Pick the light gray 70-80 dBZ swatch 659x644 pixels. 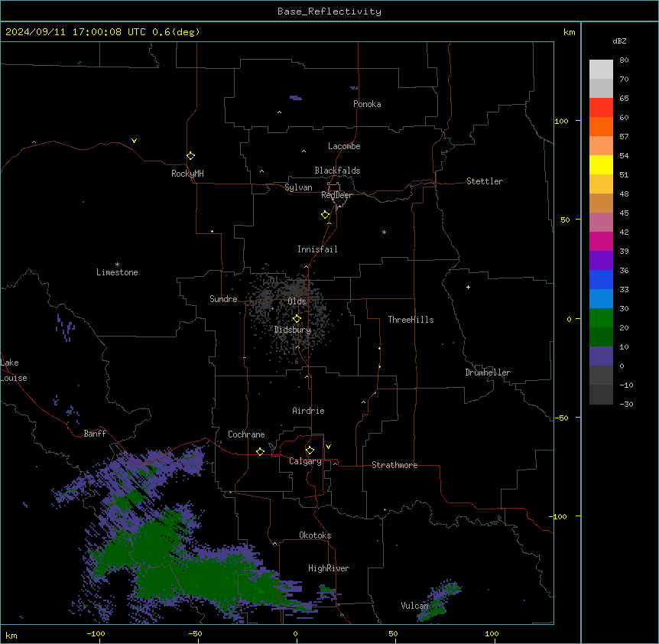601,70
